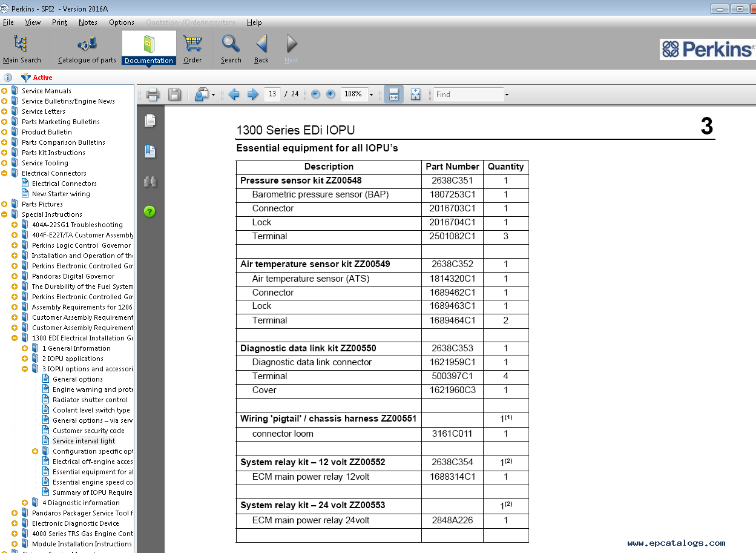Open Main Search tool

pos(21,48)
